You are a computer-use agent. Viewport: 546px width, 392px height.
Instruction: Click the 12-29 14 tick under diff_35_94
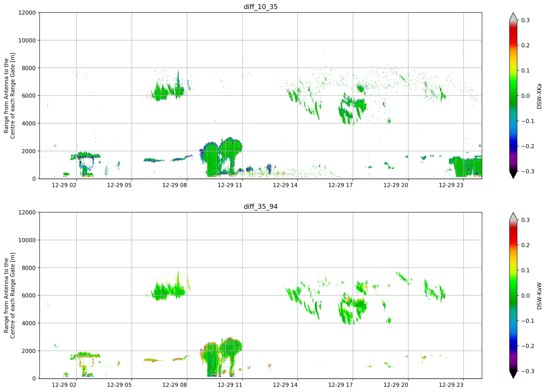pos(285,385)
